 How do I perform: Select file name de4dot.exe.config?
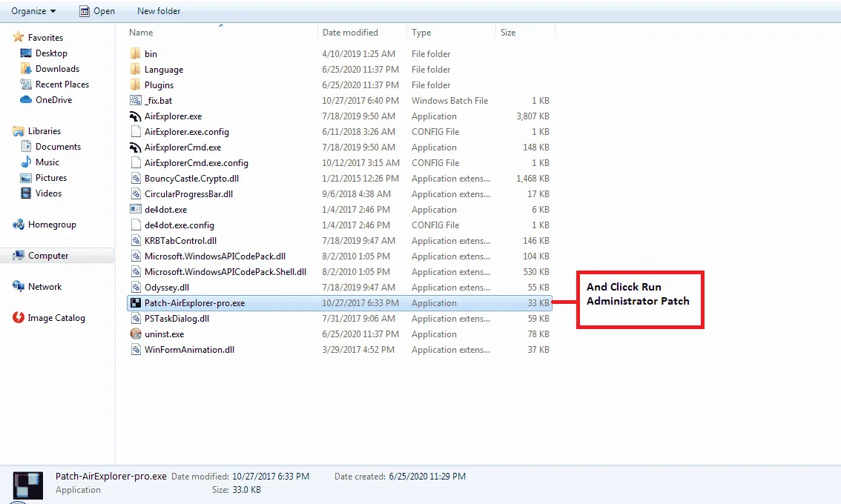tap(179, 225)
